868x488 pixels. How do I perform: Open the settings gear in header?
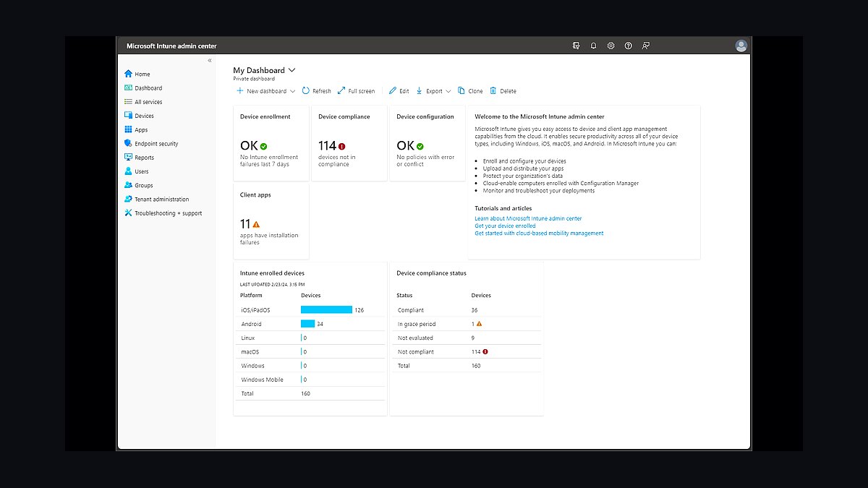coord(610,46)
